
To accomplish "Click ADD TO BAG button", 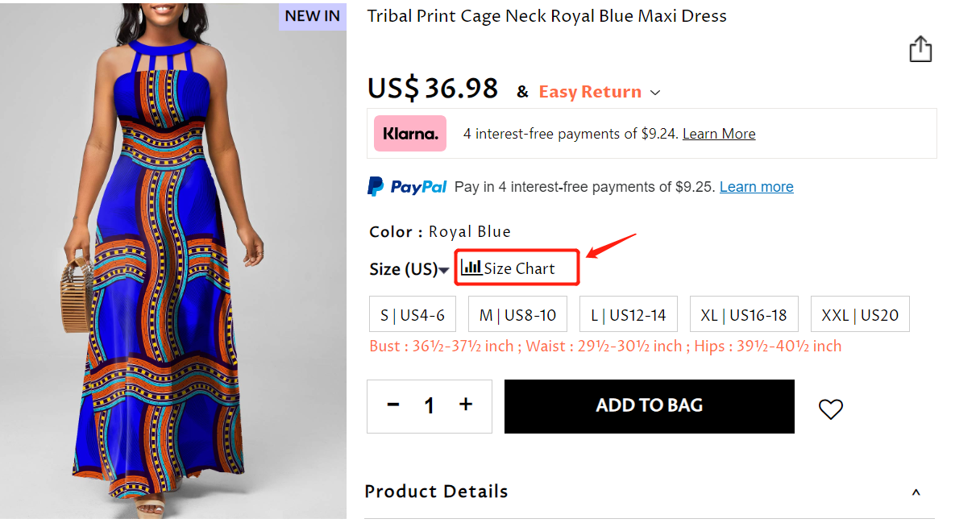I will coord(650,406).
